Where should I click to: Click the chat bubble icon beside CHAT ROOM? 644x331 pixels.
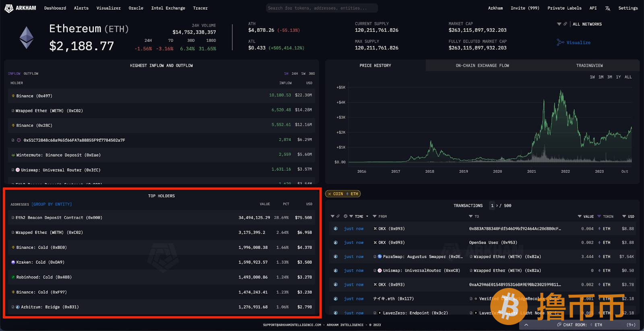tap(559, 325)
